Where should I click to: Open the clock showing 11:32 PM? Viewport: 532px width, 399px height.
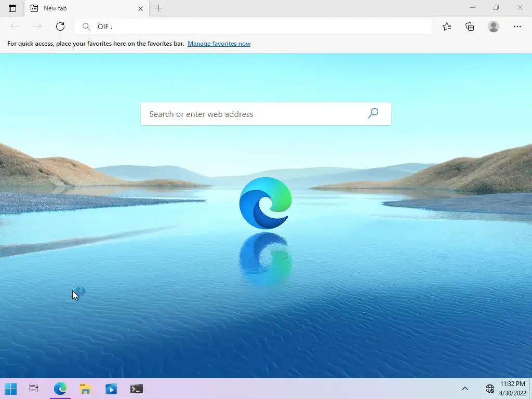pos(513,389)
